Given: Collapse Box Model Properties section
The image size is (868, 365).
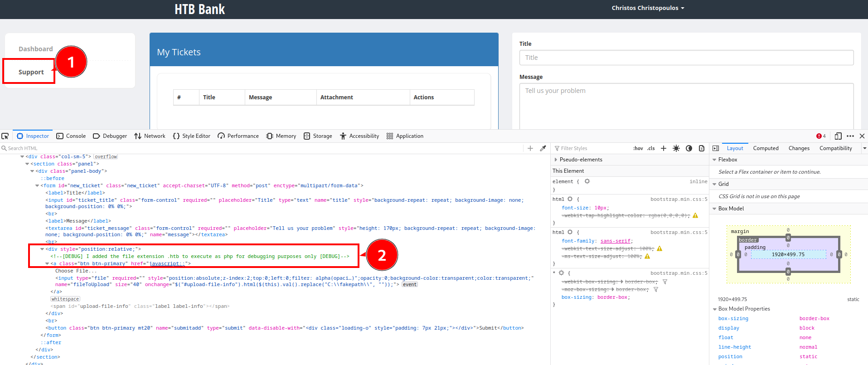Looking at the screenshot, I should [x=714, y=309].
